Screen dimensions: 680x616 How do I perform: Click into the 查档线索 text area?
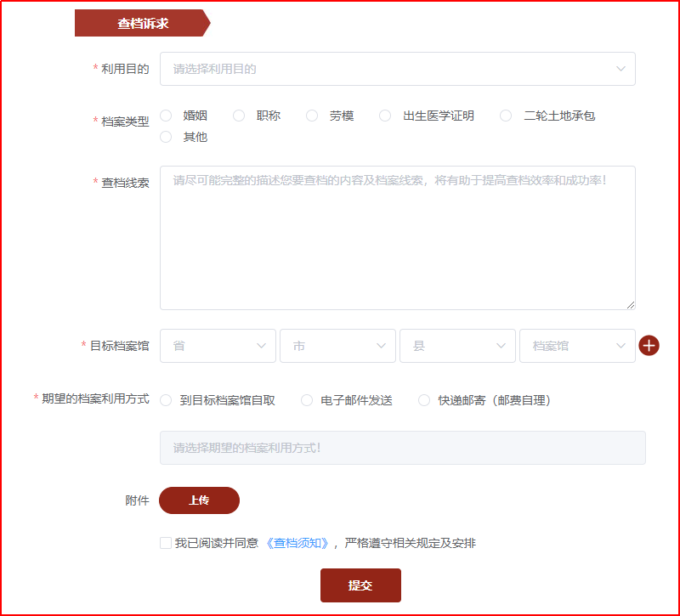[x=397, y=238]
